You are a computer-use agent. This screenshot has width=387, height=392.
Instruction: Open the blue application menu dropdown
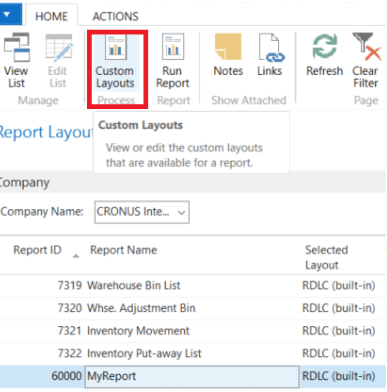click(x=10, y=14)
